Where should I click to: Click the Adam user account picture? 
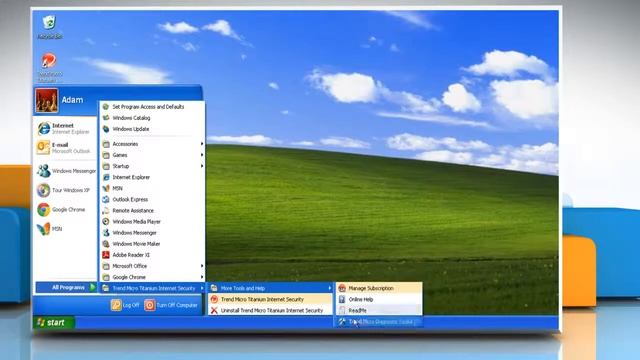tap(47, 100)
